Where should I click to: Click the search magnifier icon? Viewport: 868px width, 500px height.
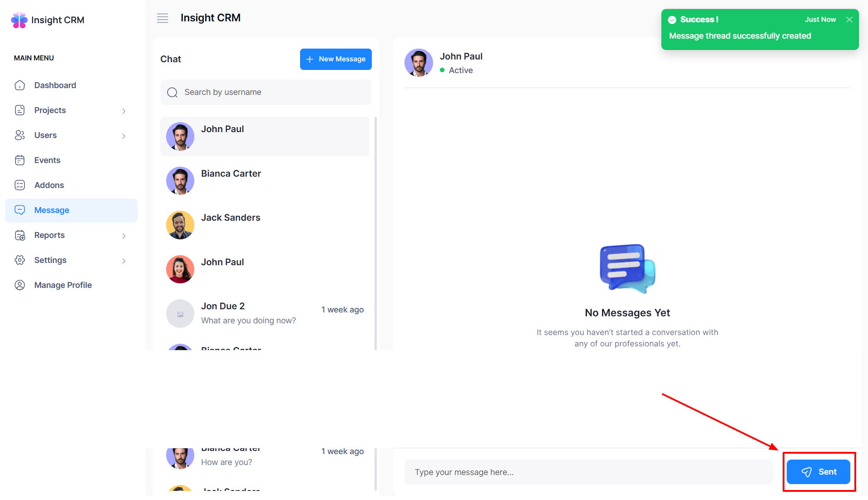pos(173,93)
